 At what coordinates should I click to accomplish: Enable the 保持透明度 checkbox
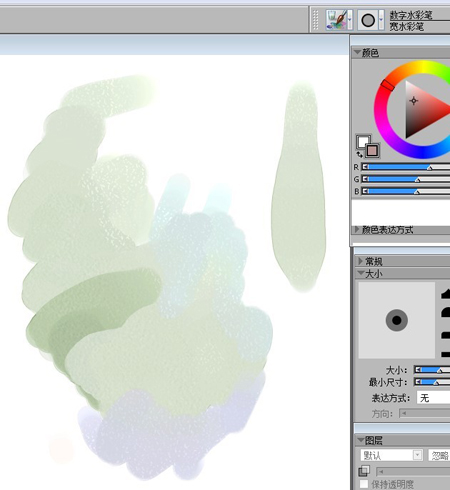[x=364, y=484]
